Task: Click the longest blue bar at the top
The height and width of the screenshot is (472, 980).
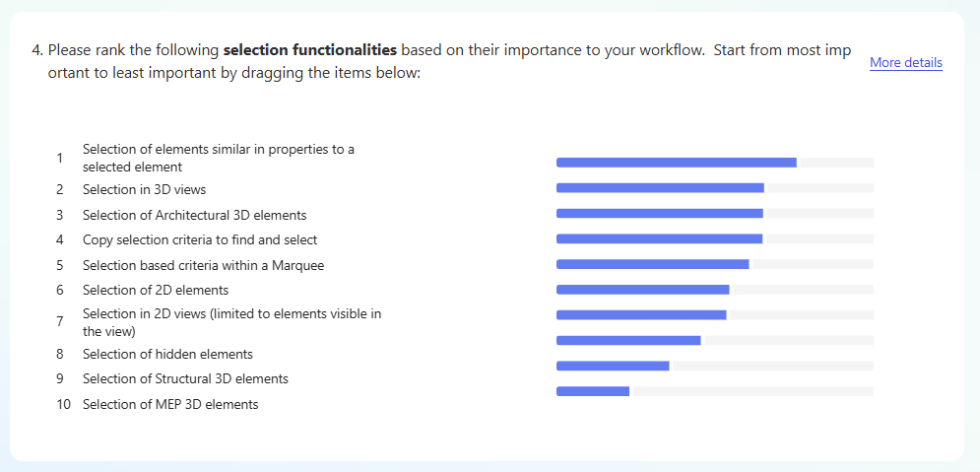Action: coord(676,163)
